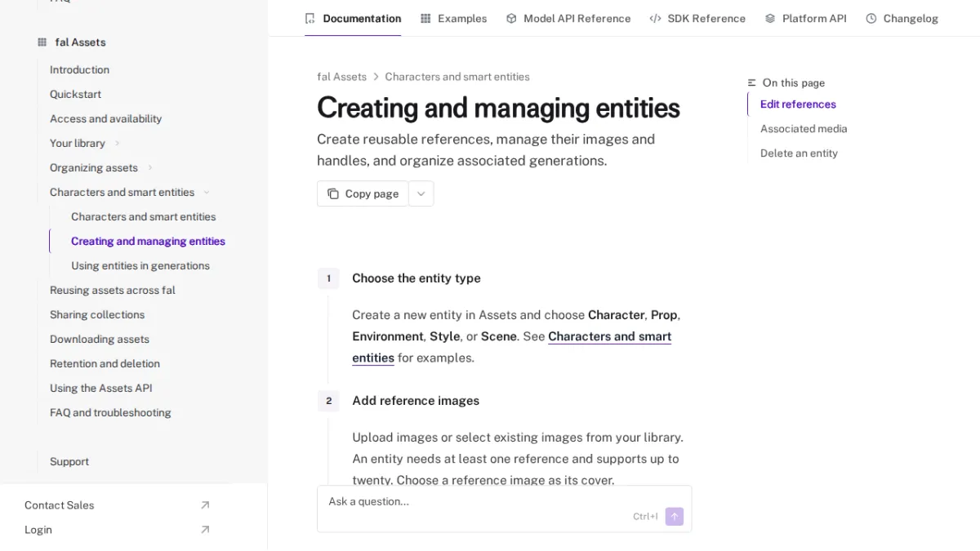Open Downloading assets in sidebar
The height and width of the screenshot is (551, 980).
pos(100,340)
